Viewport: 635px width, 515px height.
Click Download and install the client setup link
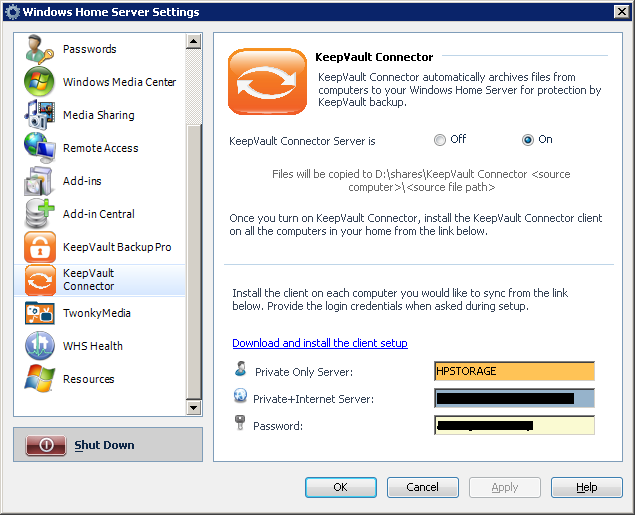point(320,343)
